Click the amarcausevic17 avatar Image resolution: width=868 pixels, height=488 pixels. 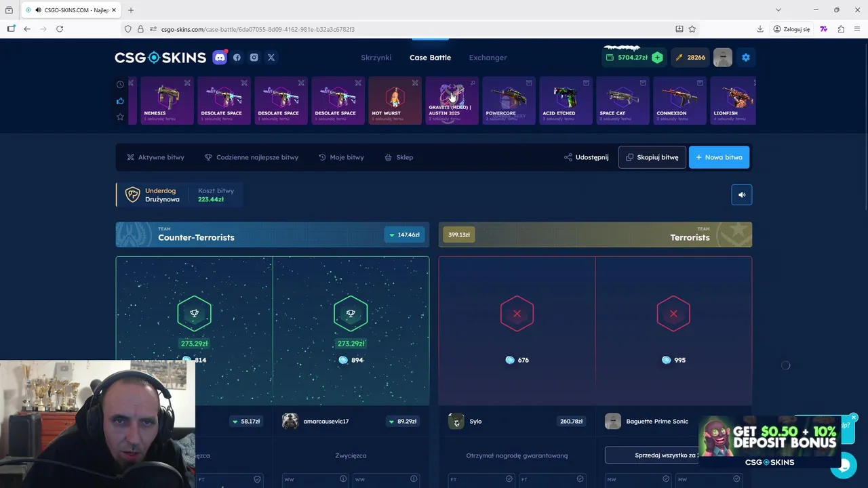[290, 421]
